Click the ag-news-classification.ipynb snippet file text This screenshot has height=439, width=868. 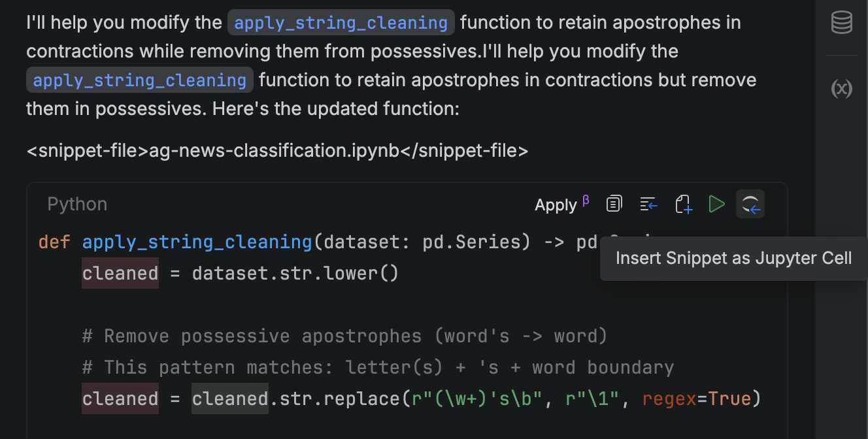tap(277, 151)
